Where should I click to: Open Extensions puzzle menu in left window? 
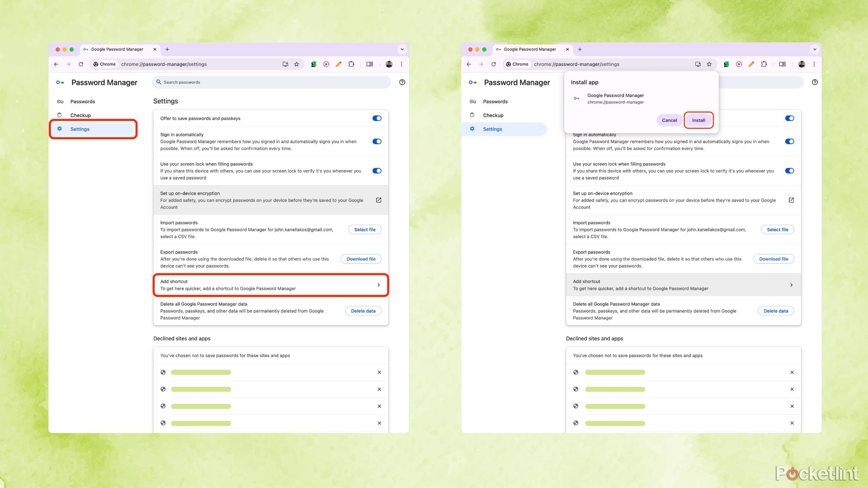(x=351, y=64)
